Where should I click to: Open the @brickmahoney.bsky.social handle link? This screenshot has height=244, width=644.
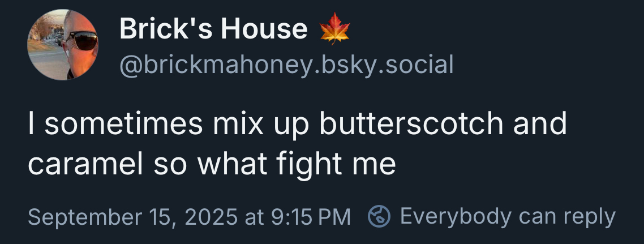[286, 65]
